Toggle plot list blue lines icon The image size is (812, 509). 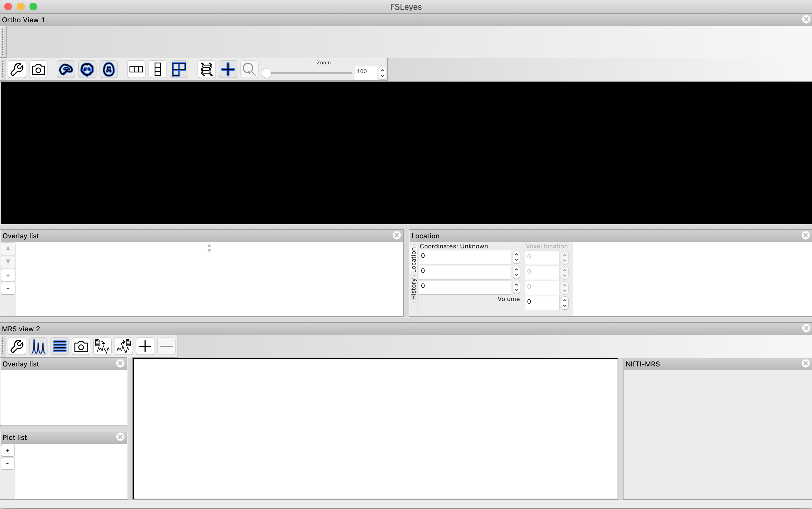click(60, 346)
